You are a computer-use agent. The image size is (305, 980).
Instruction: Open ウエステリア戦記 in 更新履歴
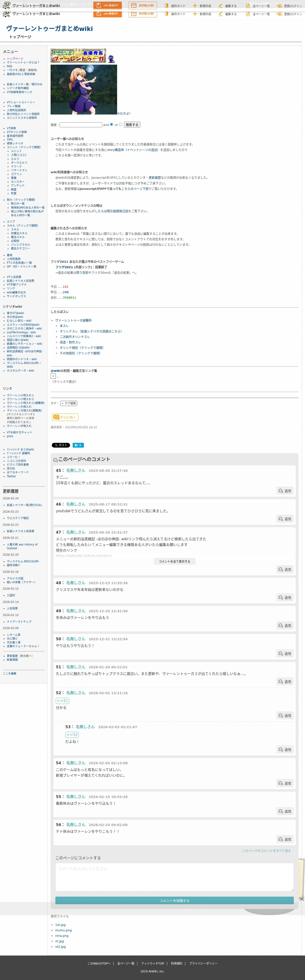tap(18, 518)
